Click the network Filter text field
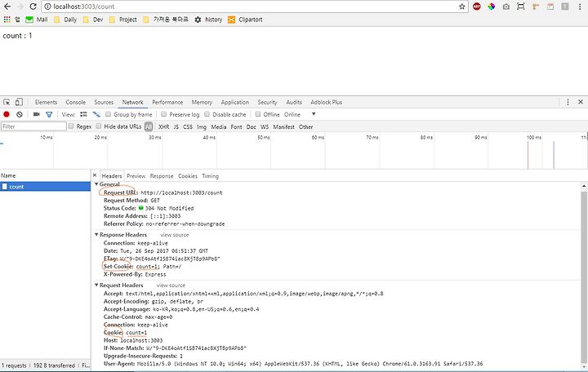588x372 pixels. tap(33, 126)
